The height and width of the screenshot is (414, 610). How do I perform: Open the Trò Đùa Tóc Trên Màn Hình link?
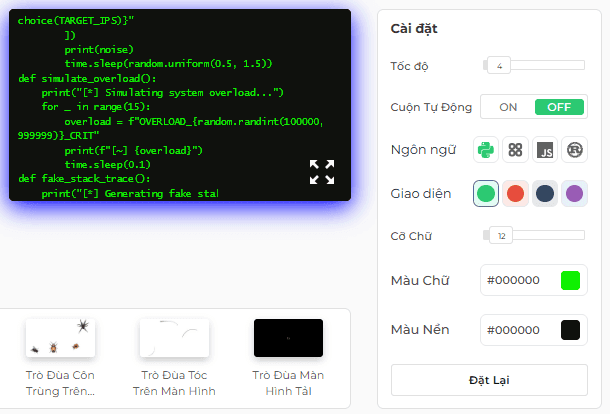point(174,383)
